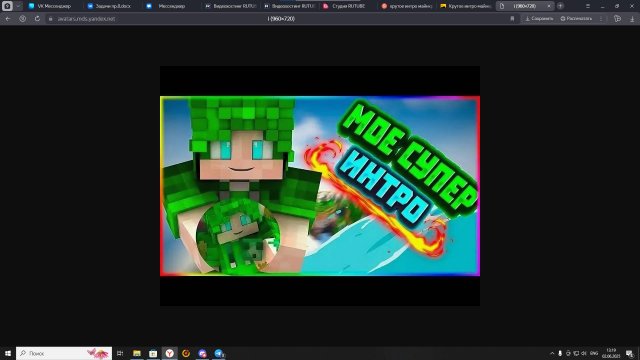
Task: Click the microphone icon in system tray
Action: (x=560, y=353)
